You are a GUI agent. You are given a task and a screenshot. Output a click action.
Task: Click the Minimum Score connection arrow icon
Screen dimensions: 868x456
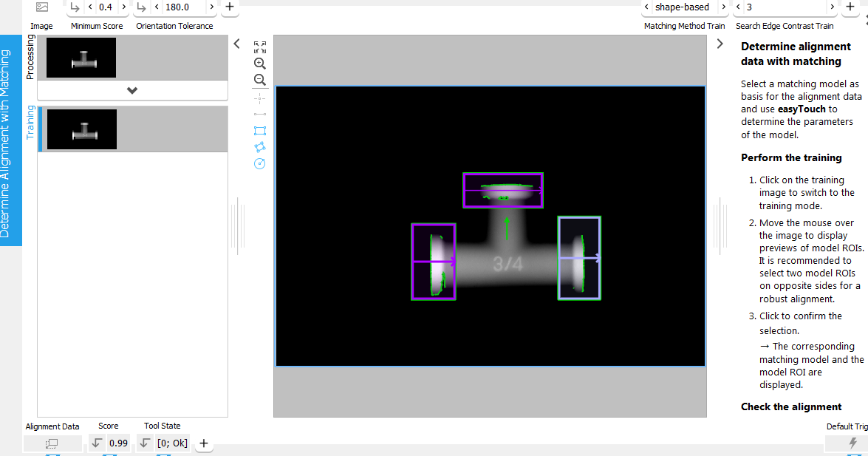(75, 7)
